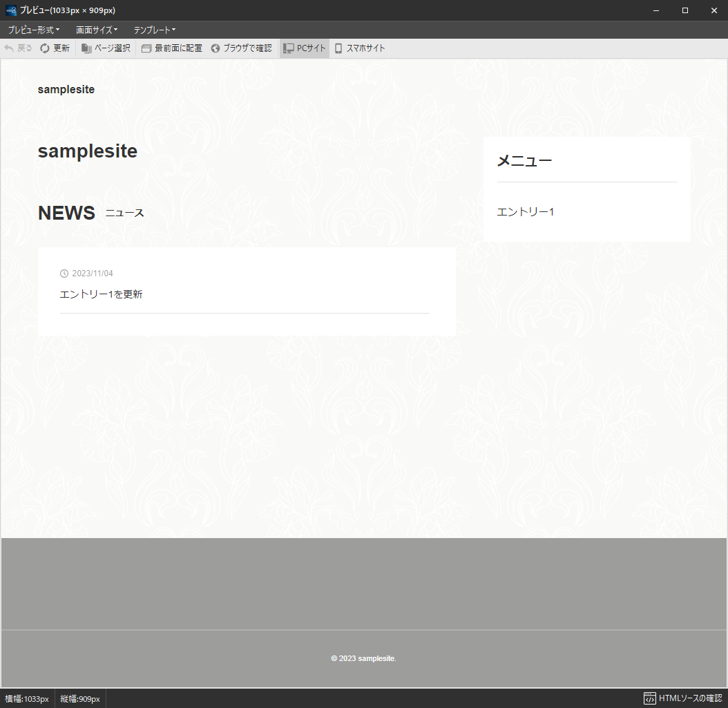The height and width of the screenshot is (708, 728).
Task: Switch preview to スマホサイト mode
Action: [x=359, y=48]
